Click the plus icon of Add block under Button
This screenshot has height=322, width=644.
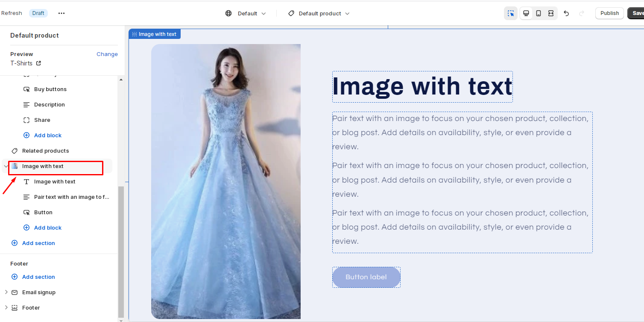(x=26, y=228)
